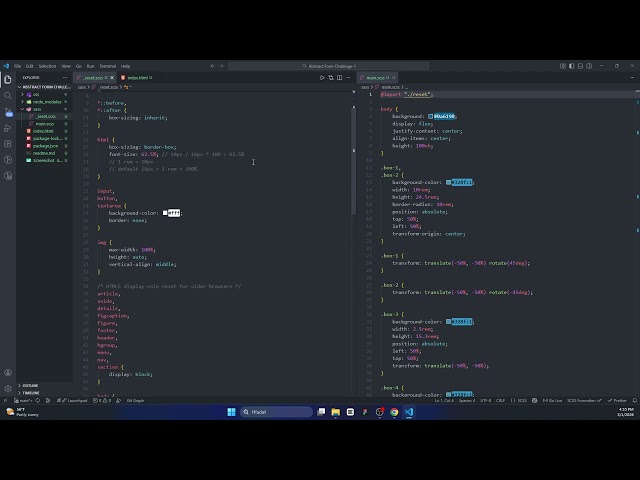Open package.json in the Explorer tree
The height and width of the screenshot is (480, 640).
[x=45, y=146]
